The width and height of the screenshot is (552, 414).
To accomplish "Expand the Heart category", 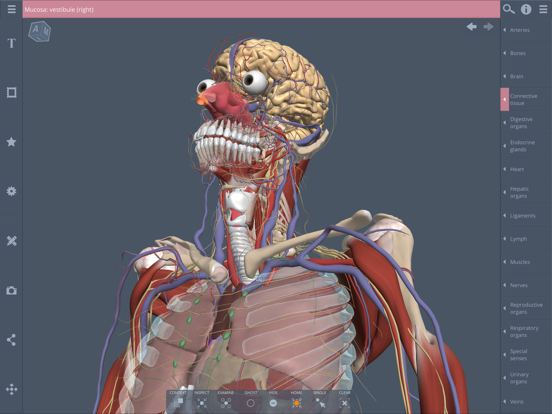I will 526,169.
